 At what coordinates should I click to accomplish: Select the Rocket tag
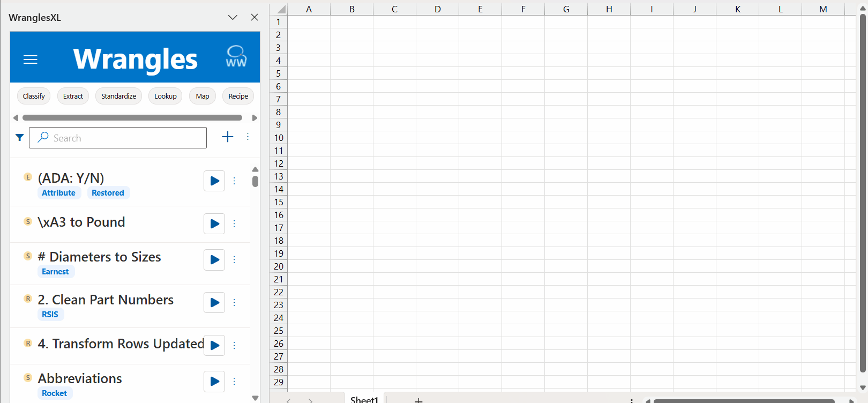pos(54,393)
